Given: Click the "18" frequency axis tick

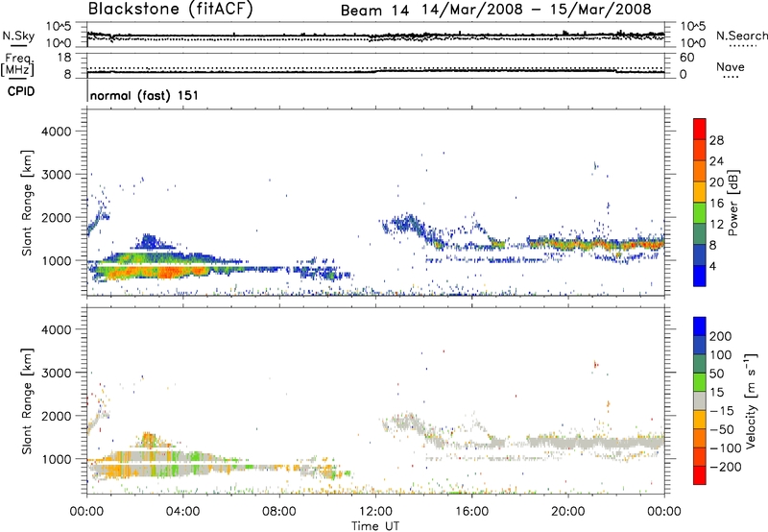Looking at the screenshot, I should click(x=64, y=58).
